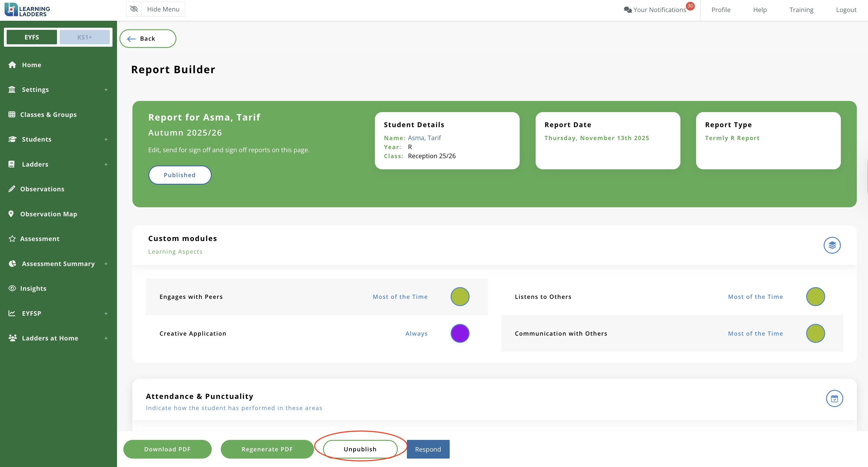This screenshot has height=467, width=868.
Task: Click the Custom modules layers icon
Action: click(832, 245)
